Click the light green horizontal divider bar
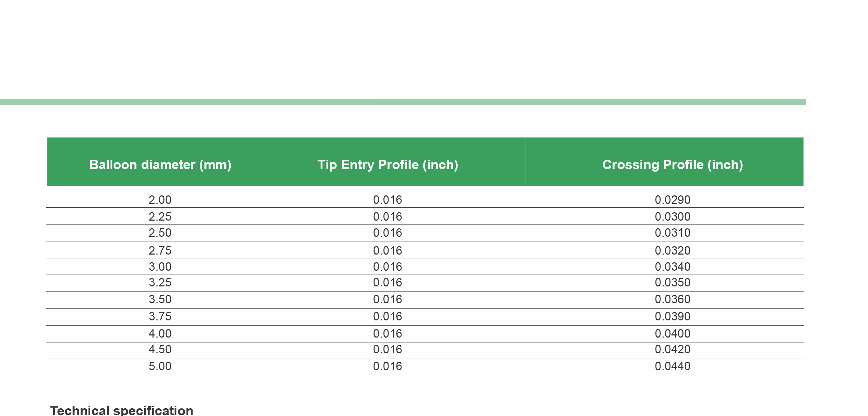 402,102
